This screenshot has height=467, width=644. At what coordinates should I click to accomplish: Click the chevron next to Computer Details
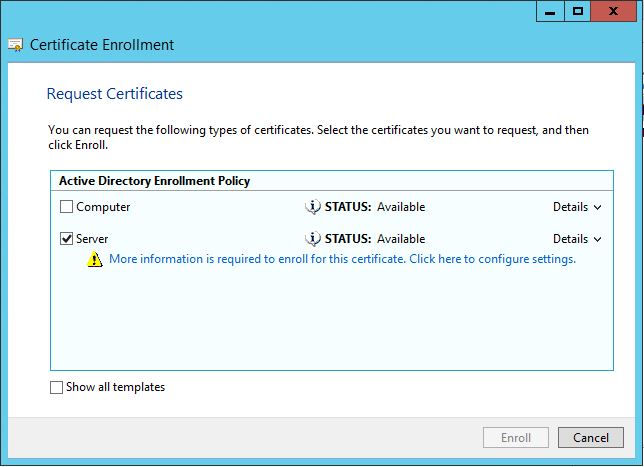coord(598,207)
